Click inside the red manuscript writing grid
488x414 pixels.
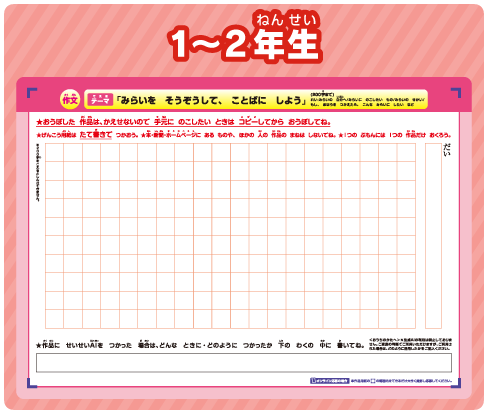(x=230, y=236)
